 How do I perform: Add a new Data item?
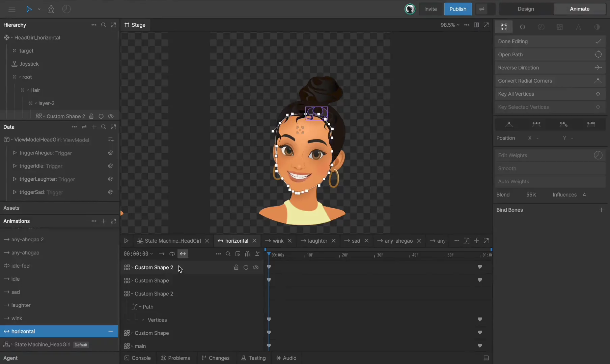(x=94, y=127)
